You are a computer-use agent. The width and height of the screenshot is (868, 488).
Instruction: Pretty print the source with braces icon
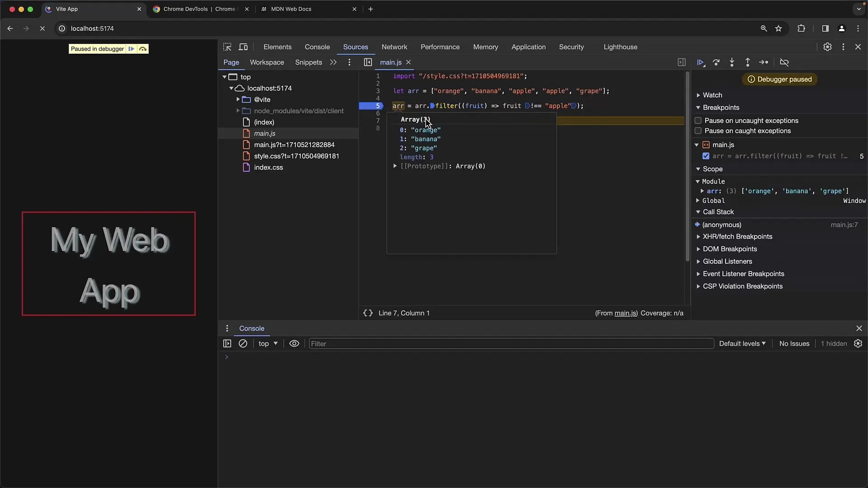(368, 313)
